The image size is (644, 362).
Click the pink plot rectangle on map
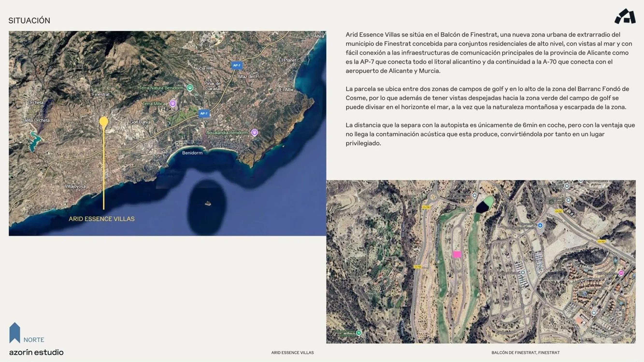[x=457, y=254]
